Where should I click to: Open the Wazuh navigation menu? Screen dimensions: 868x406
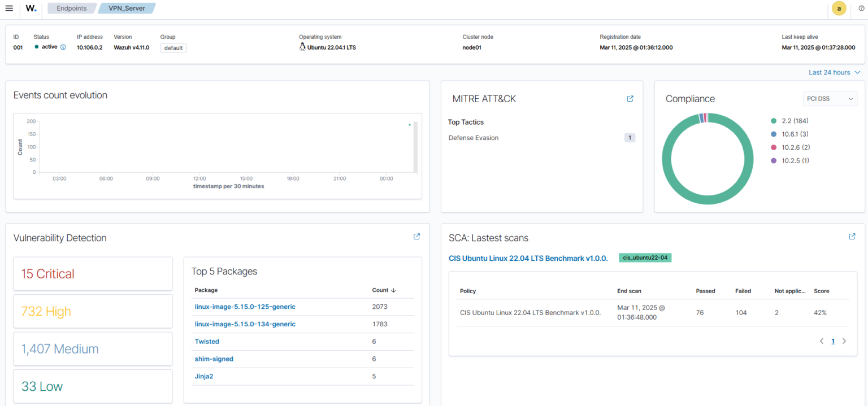coord(8,8)
